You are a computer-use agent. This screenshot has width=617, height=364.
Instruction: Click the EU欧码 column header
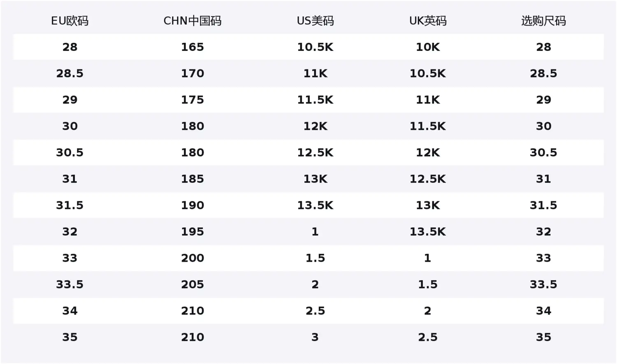coord(70,21)
